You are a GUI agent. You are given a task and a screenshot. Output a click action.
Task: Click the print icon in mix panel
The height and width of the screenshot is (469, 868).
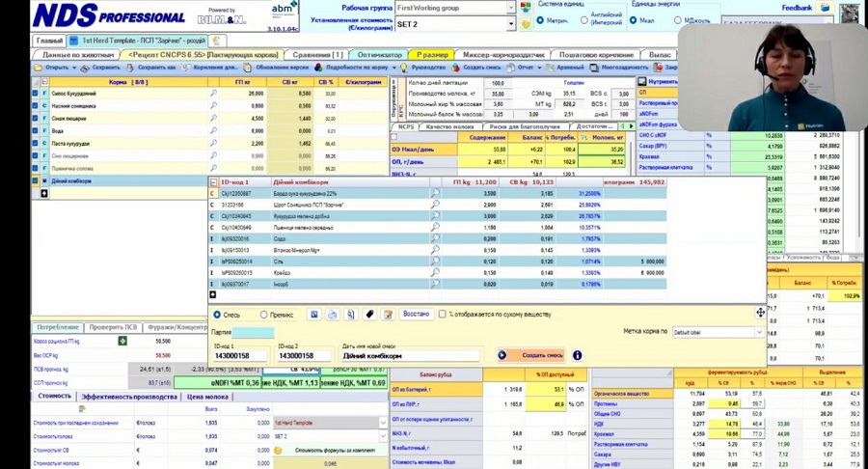pyautogui.click(x=332, y=315)
